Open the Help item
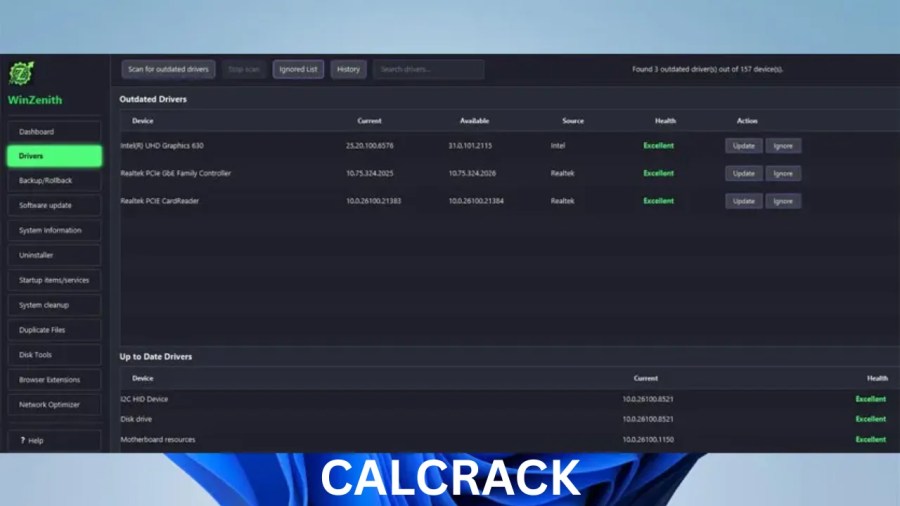 [x=55, y=441]
